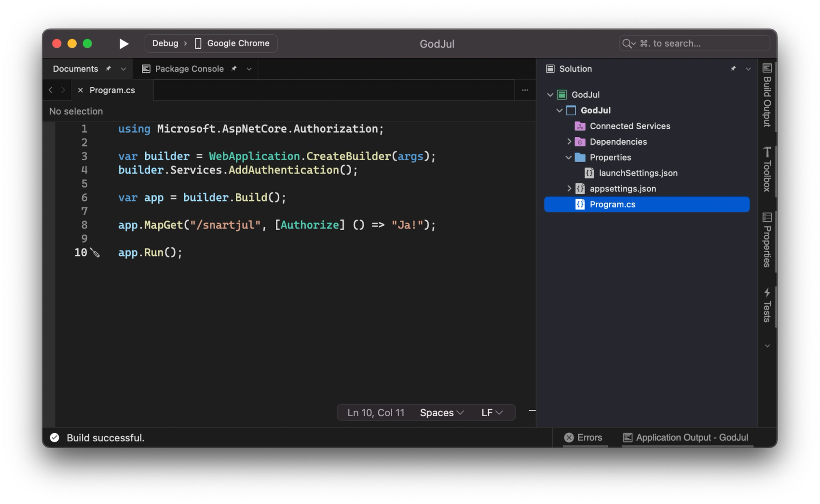
Task: Open the Tests side panel
Action: pos(767,305)
